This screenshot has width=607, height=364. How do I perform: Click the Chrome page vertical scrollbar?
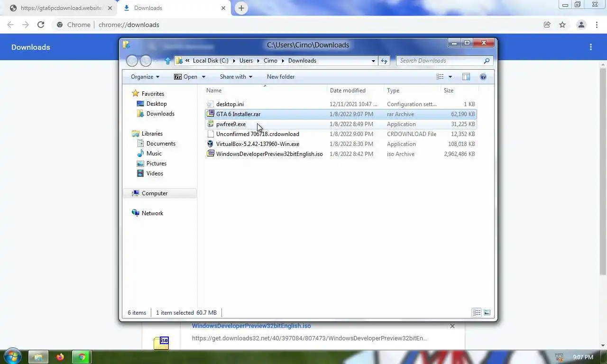click(603, 171)
